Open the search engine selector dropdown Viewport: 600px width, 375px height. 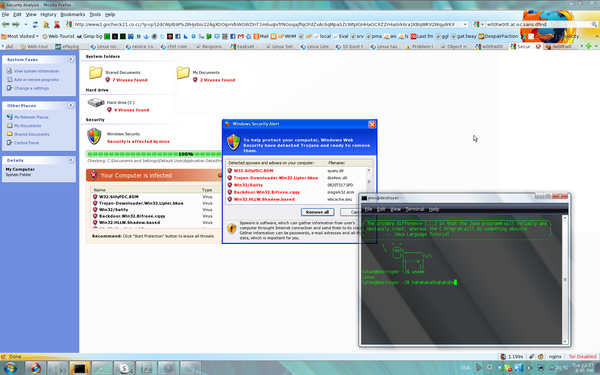pyautogui.click(x=479, y=24)
